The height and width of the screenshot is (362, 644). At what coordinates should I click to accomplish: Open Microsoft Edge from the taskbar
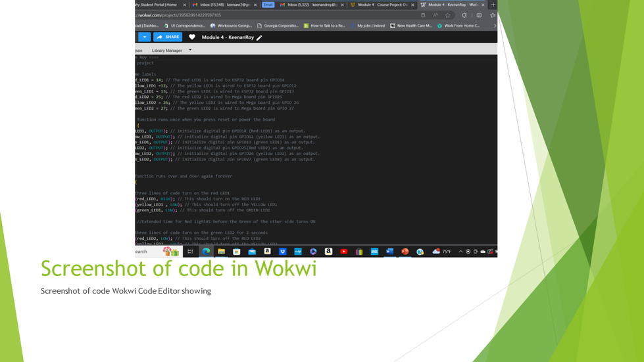pos(206,252)
